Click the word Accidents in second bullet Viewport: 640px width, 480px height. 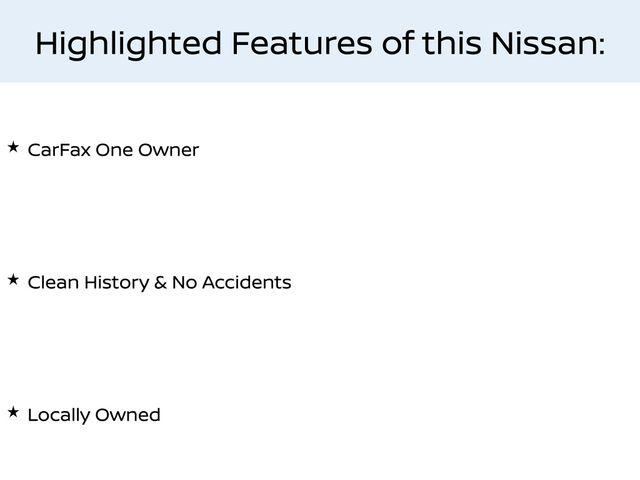tap(247, 282)
